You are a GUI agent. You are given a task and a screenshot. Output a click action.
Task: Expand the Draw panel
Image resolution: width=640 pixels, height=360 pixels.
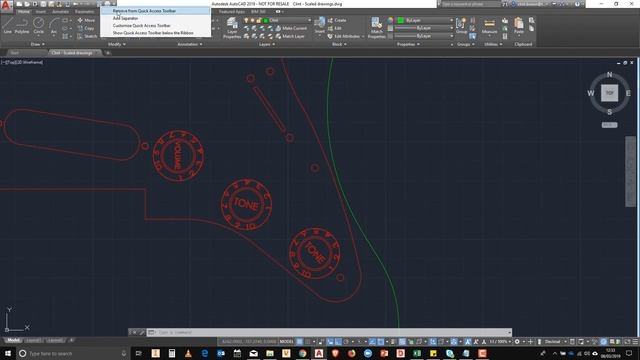(x=38, y=44)
